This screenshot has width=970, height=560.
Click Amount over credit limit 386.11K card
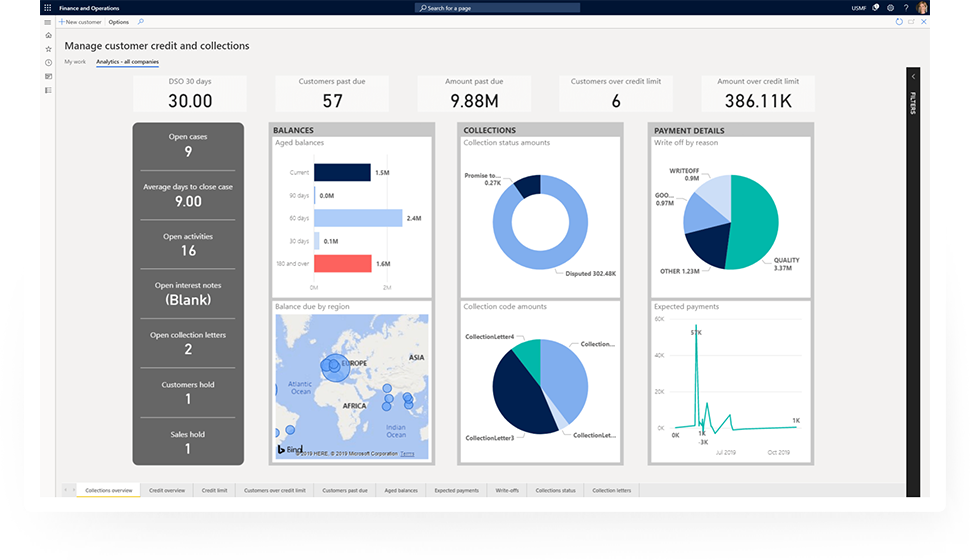coord(758,93)
